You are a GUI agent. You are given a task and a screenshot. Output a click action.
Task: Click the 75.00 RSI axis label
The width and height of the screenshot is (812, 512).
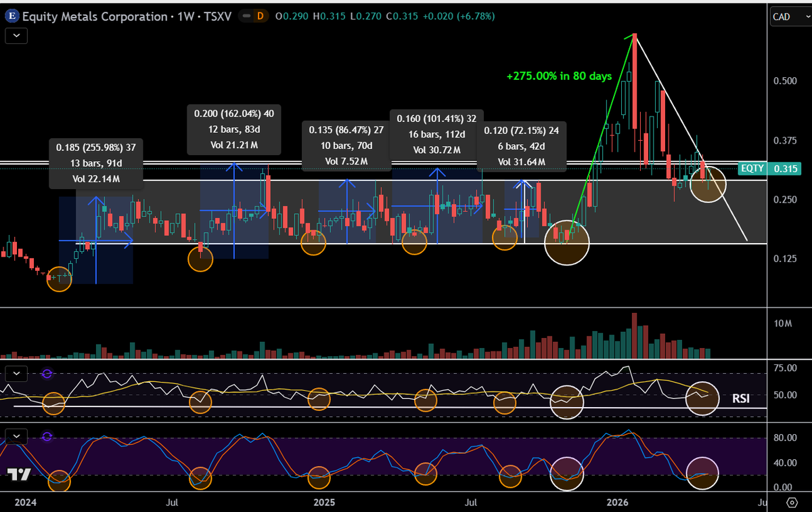coord(784,368)
